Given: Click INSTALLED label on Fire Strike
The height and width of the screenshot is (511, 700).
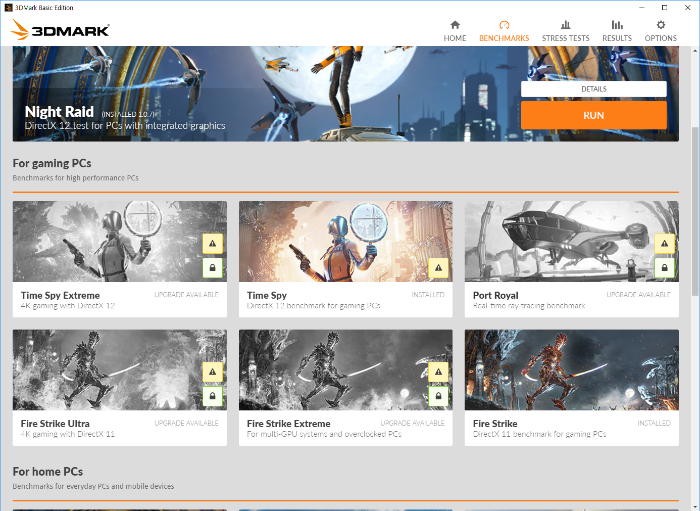Looking at the screenshot, I should click(x=654, y=423).
